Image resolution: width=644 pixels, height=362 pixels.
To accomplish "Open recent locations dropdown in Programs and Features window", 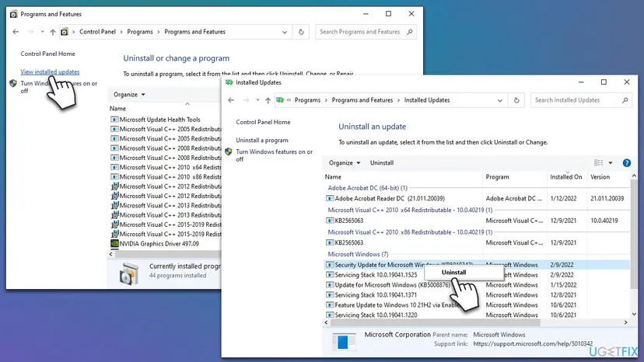I will point(42,32).
